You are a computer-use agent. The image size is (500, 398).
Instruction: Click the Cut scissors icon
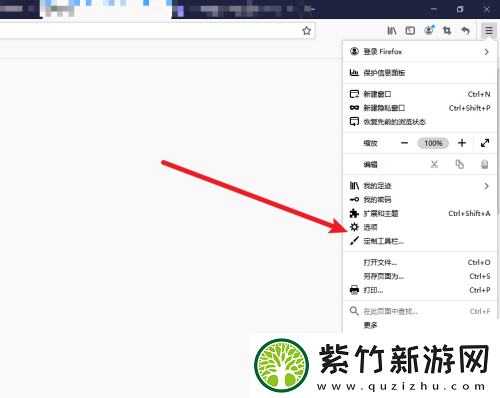(x=434, y=164)
